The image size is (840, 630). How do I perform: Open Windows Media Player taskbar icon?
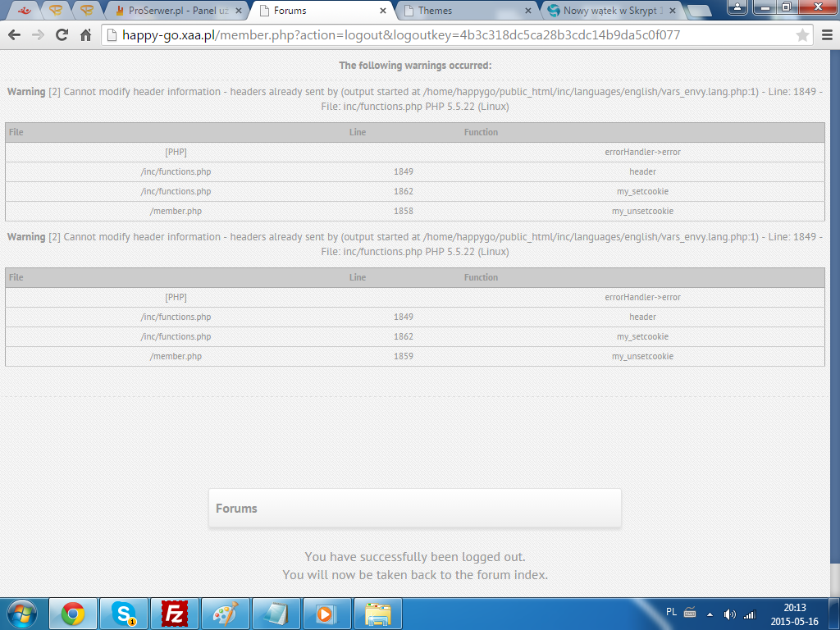tap(326, 614)
